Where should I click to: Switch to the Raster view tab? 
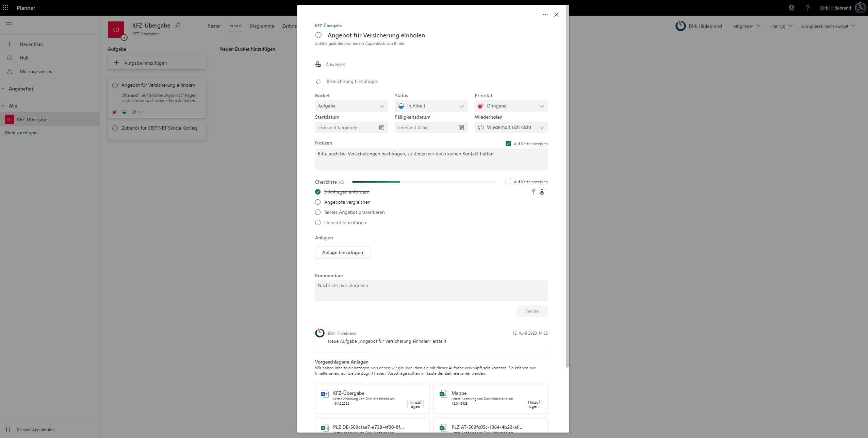coord(214,26)
